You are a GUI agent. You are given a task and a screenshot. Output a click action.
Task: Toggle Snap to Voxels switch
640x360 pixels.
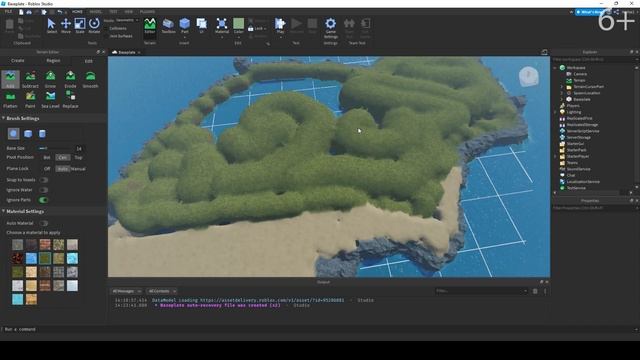(x=44, y=180)
